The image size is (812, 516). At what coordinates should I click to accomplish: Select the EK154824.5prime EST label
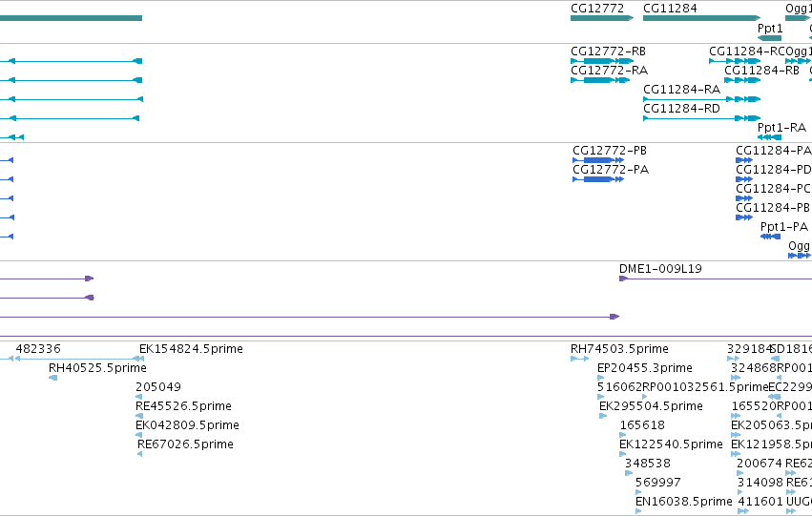pyautogui.click(x=191, y=349)
